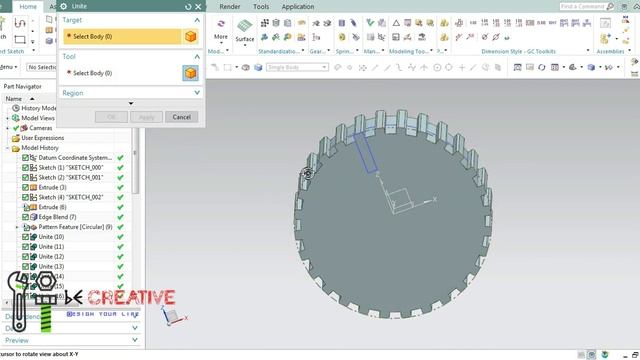Toggle checkbox for Sketch (4) SKETCH_002
Image resolution: width=640 pixels, height=360 pixels.
coord(25,198)
